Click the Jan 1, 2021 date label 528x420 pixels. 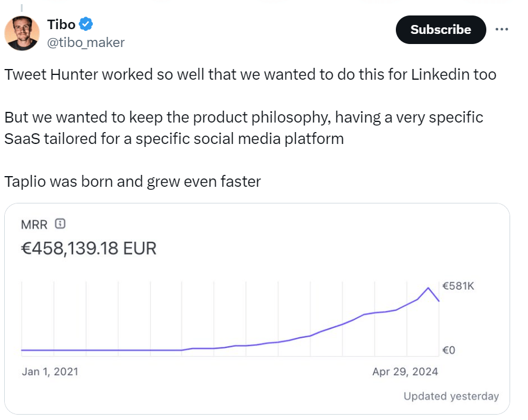point(50,372)
